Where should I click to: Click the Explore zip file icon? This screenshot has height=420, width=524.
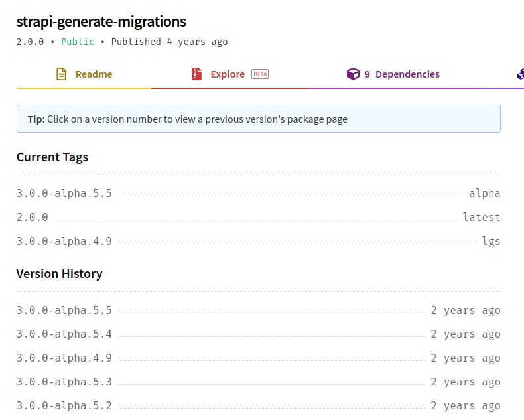tap(196, 74)
